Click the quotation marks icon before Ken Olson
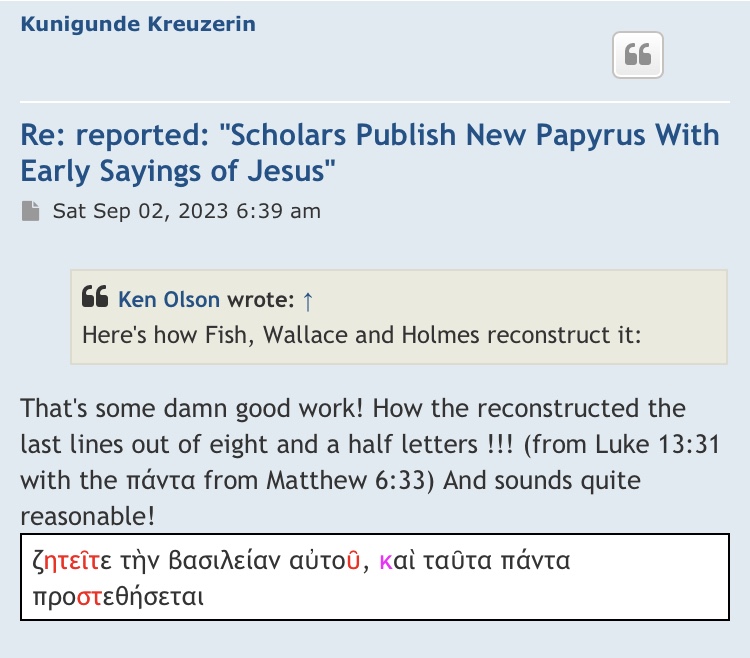The image size is (750, 658). point(94,297)
